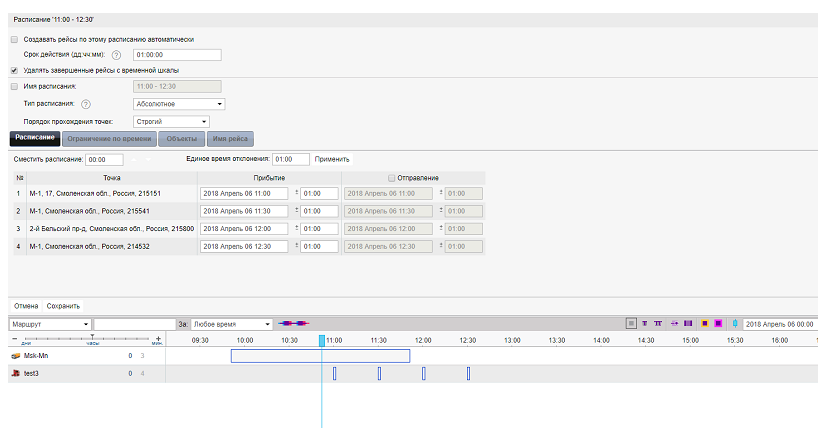This screenshot has width=830, height=428.
Task: Click help icon beside Тип расписания
Action: point(86,103)
